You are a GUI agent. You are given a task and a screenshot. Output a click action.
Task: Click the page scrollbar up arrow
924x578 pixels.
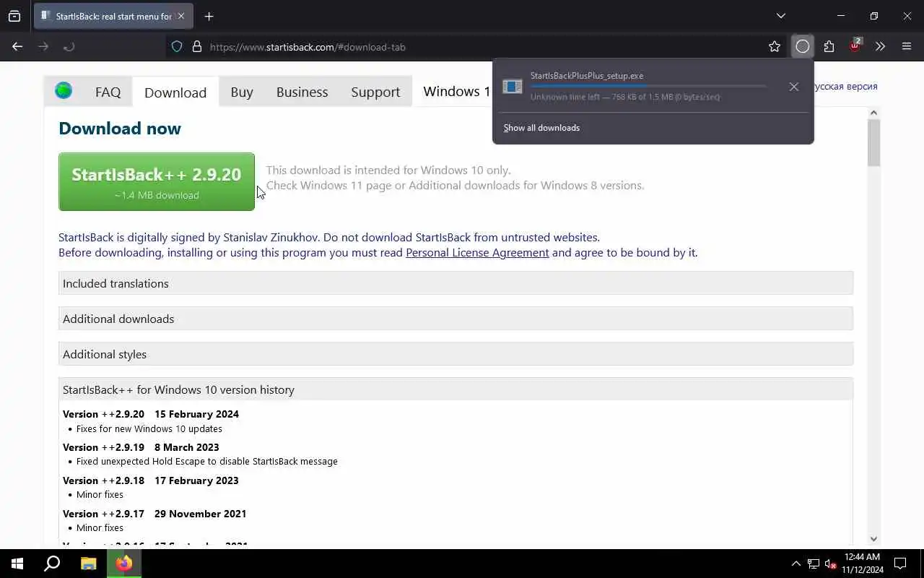874,113
